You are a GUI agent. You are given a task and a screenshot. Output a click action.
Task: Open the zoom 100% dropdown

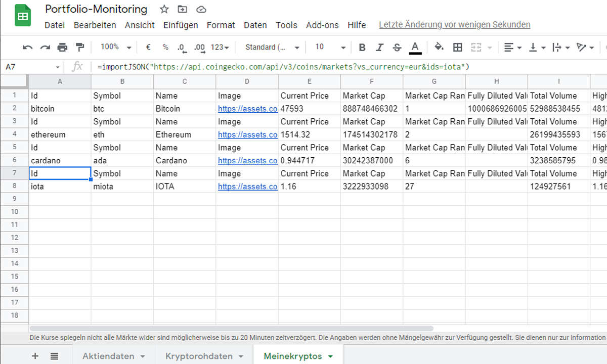pos(116,47)
